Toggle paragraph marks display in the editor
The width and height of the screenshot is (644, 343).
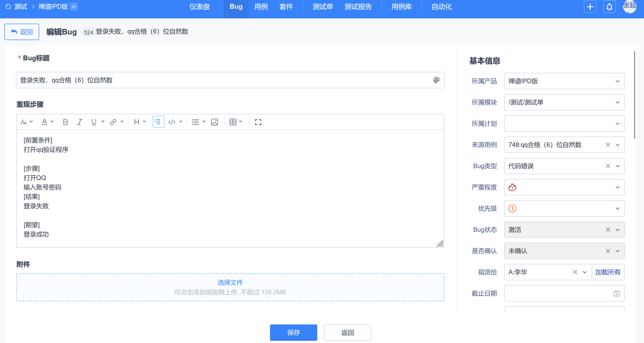click(x=158, y=122)
